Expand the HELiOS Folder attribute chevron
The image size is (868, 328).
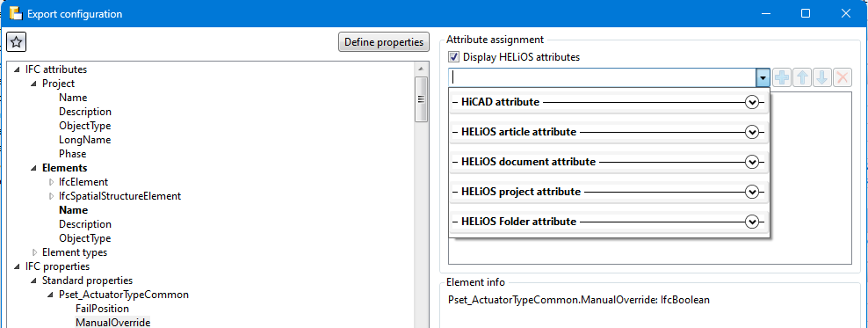click(752, 222)
